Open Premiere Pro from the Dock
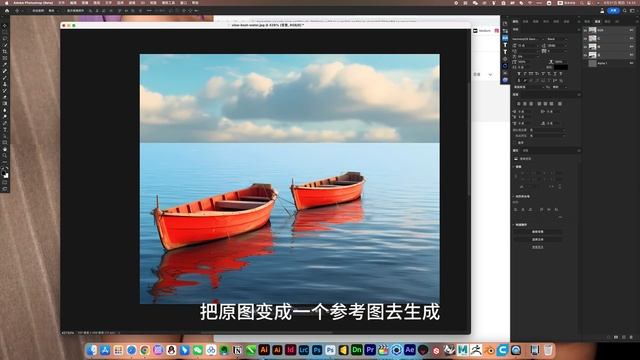Screen dimensions: 640x360 [370, 350]
